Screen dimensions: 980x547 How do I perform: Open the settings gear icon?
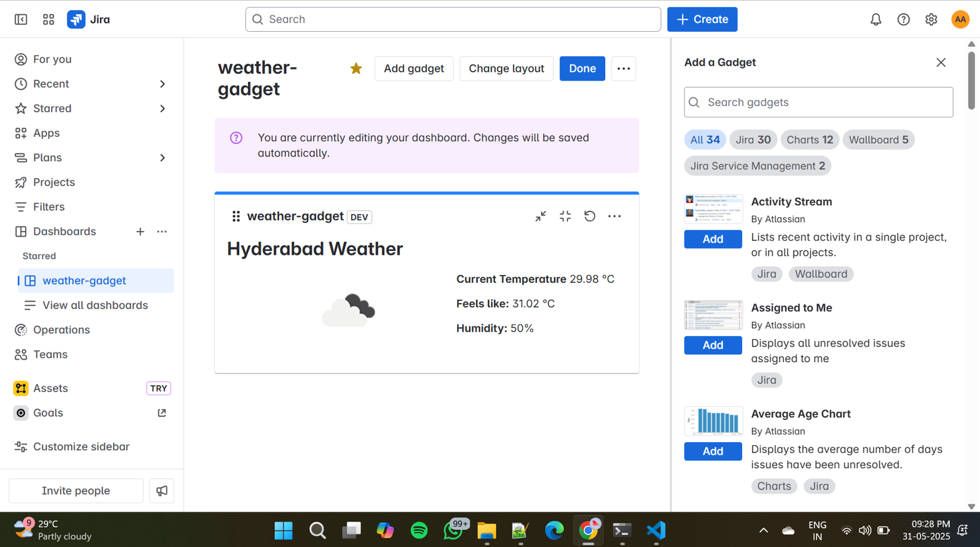931,19
